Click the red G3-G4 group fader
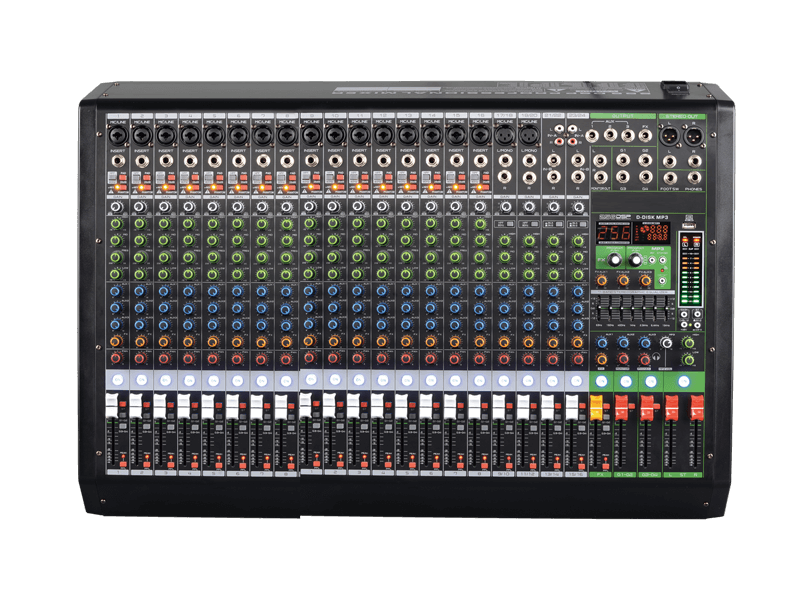 pos(646,406)
